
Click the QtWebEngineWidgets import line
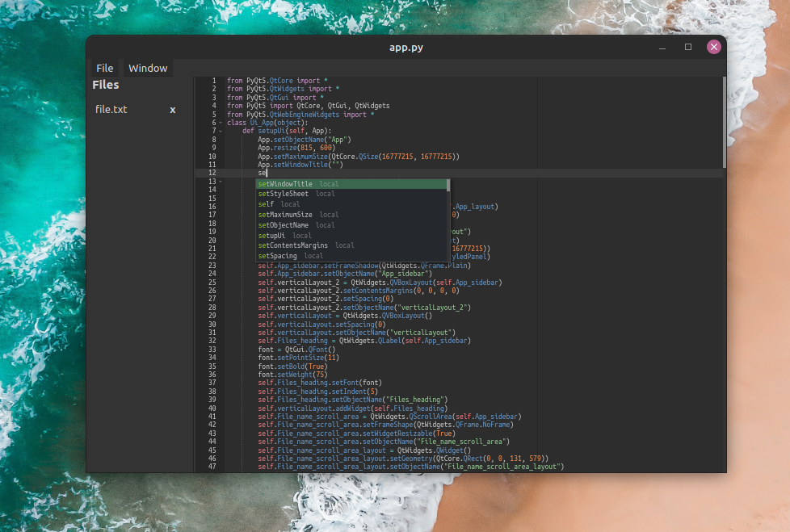300,115
